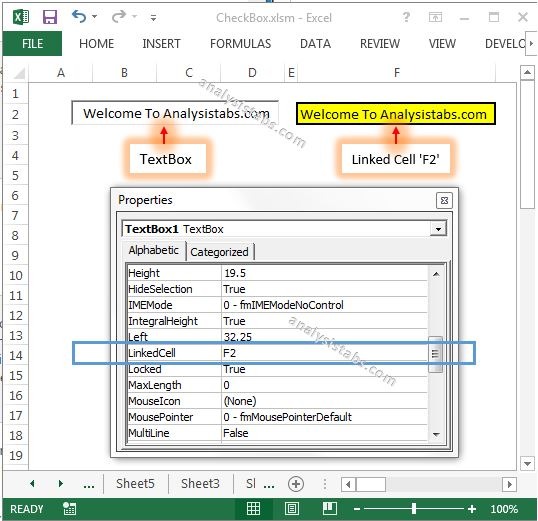Redo the last action
Image resolution: width=538 pixels, height=521 pixels.
click(x=119, y=16)
